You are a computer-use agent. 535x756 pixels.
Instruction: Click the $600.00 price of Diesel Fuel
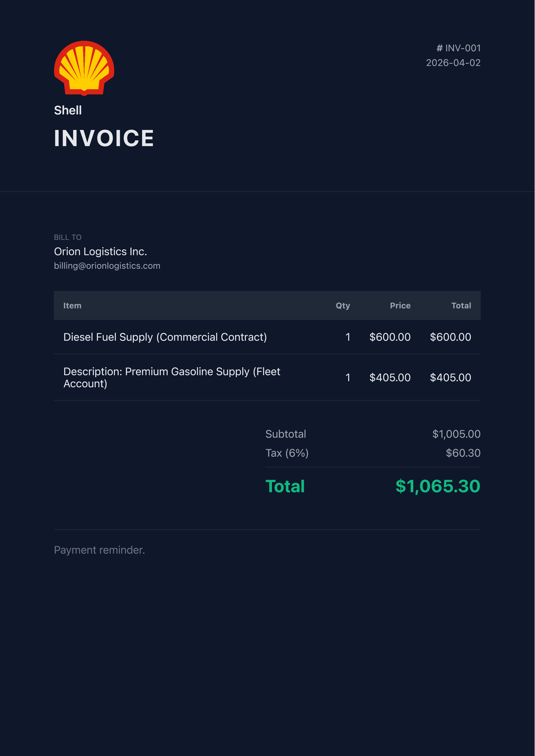tap(390, 337)
